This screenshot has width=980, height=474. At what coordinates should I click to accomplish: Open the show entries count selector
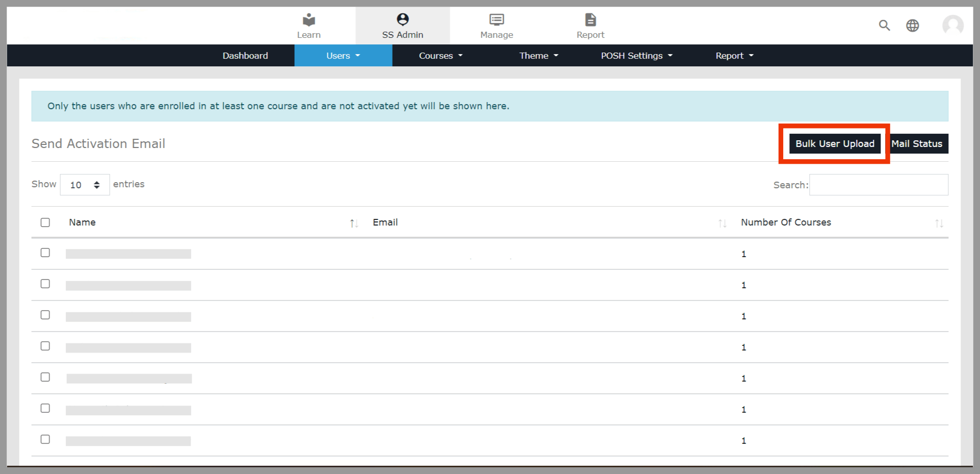click(85, 185)
